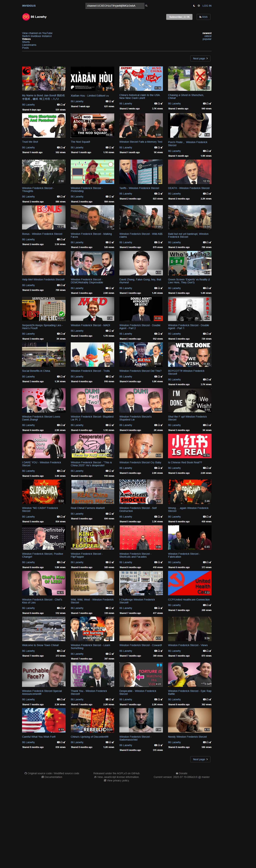Screen dimensions: 256x868
Task: Click headphones icon for 'DEATH - Winston Frederick Sterzel'
Action: coord(207,194)
